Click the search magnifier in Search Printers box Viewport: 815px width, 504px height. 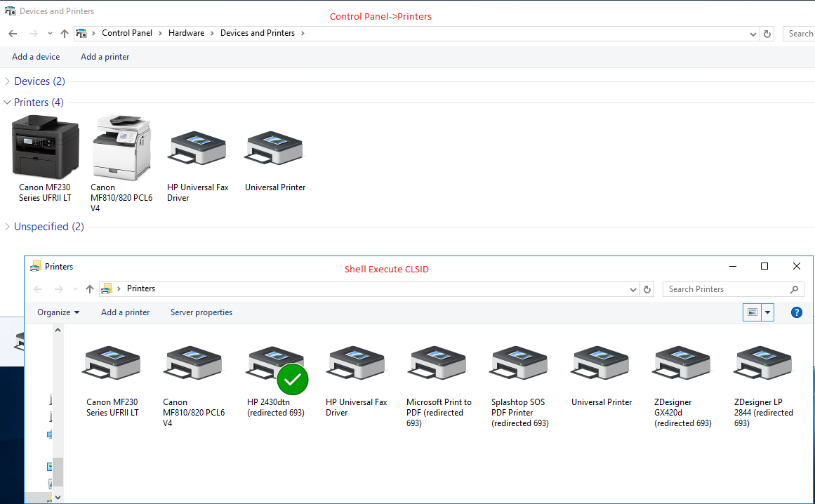(x=794, y=289)
